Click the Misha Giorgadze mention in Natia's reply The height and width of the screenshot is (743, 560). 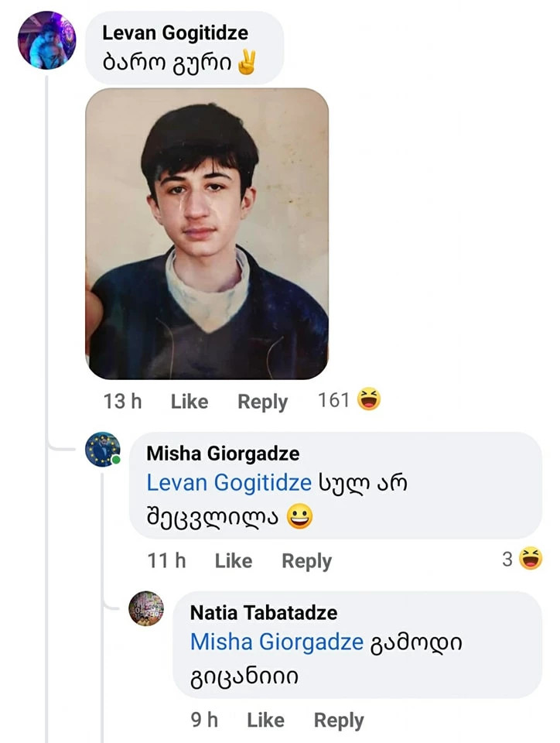click(277, 642)
